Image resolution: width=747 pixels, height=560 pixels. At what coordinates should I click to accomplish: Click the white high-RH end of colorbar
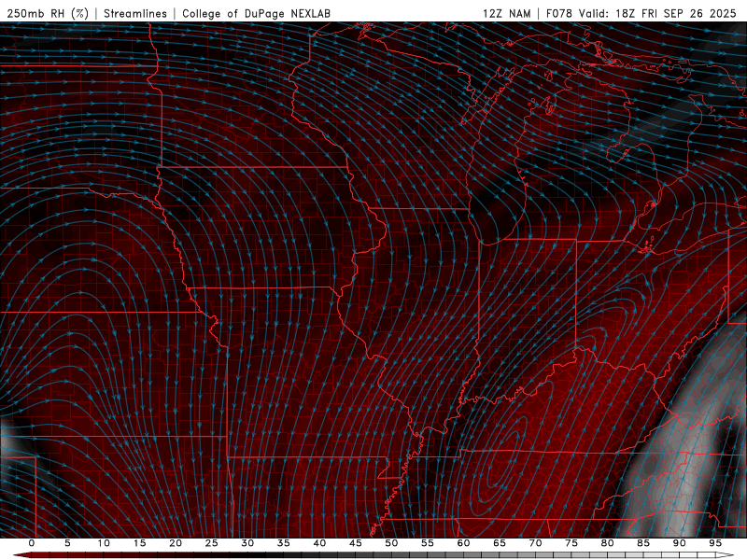pos(725,555)
